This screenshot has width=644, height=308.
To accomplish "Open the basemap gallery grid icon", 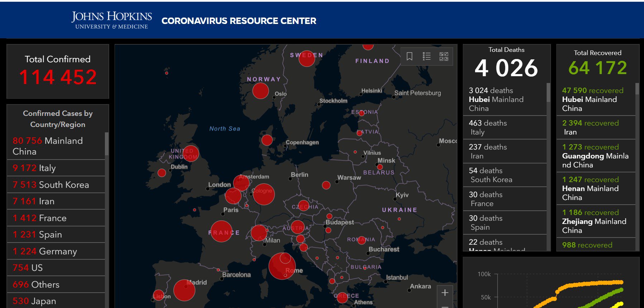I will point(444,57).
